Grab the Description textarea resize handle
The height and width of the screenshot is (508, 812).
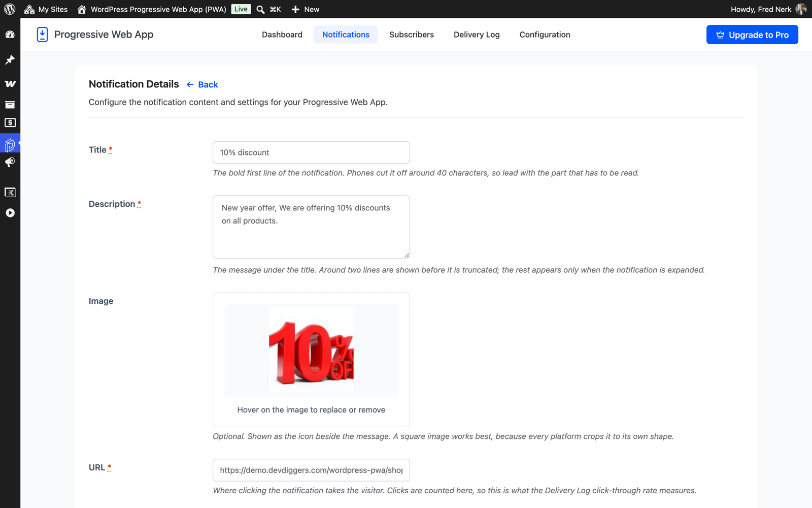pyautogui.click(x=407, y=255)
